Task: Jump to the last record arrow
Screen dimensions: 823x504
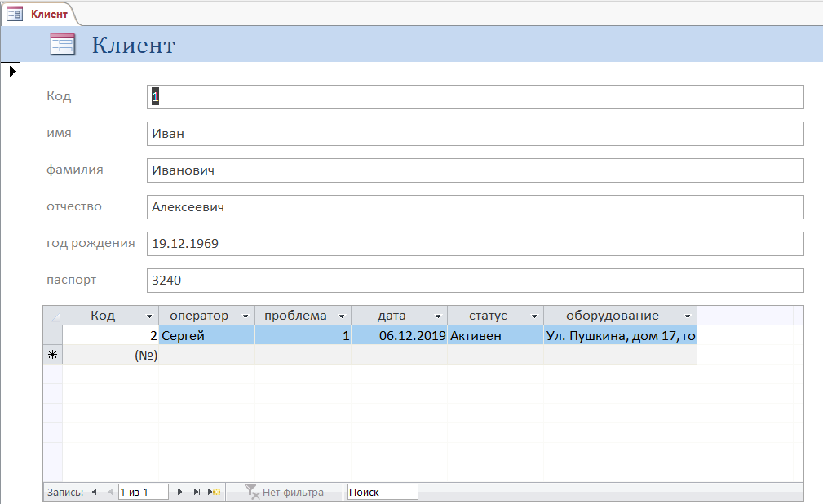Action: pos(197,492)
